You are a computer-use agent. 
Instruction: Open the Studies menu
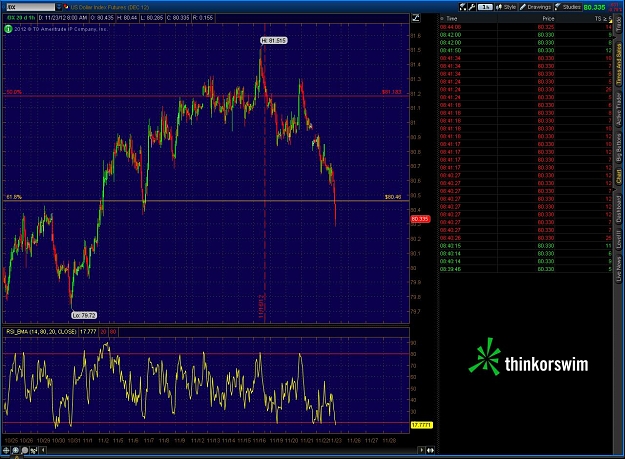point(568,7)
